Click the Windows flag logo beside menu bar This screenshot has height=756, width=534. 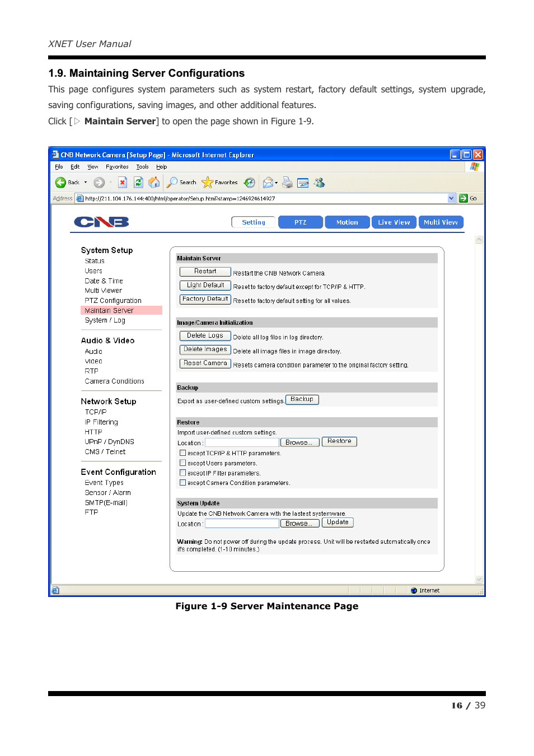[x=475, y=167]
